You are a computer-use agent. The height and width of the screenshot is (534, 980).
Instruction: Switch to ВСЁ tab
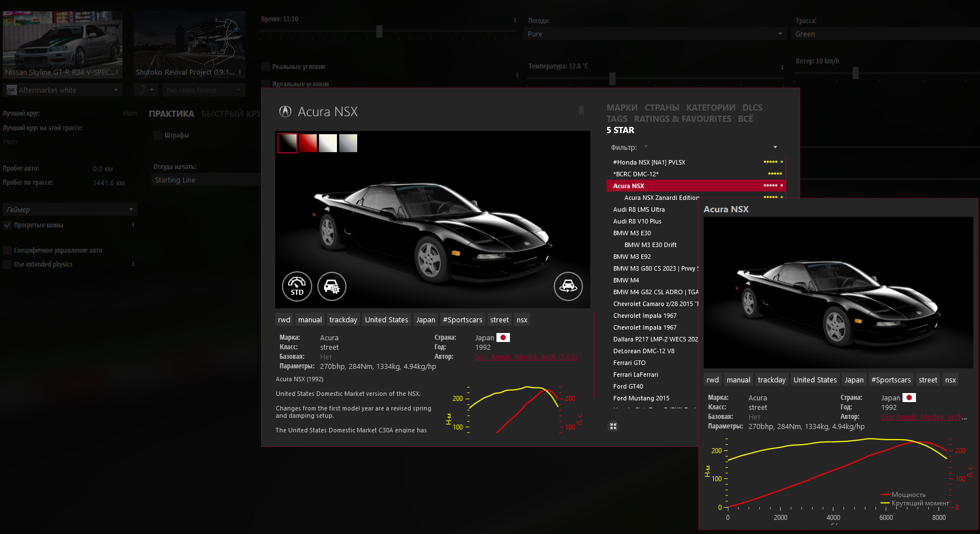[745, 119]
